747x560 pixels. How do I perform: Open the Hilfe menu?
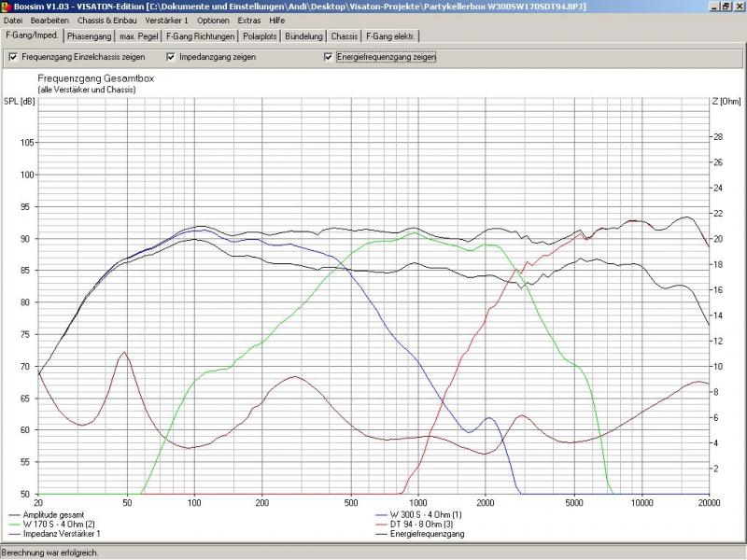coord(276,21)
